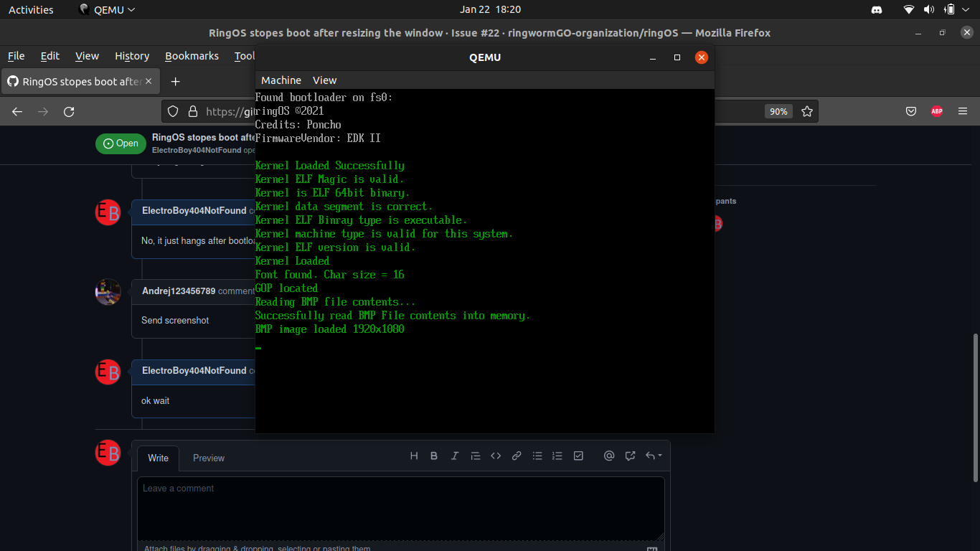
Task: Apply bold formatting in comment editor
Action: pyautogui.click(x=434, y=456)
